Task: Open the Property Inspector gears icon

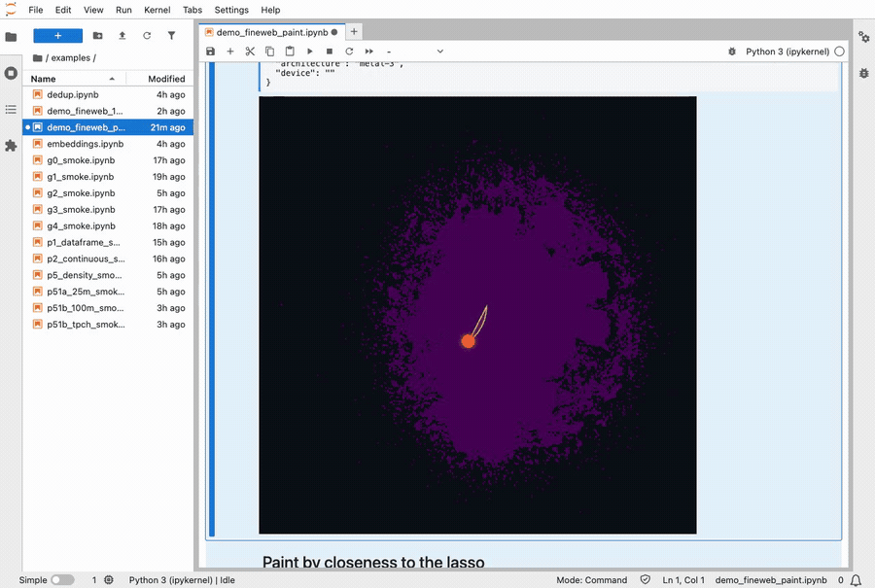Action: click(864, 37)
